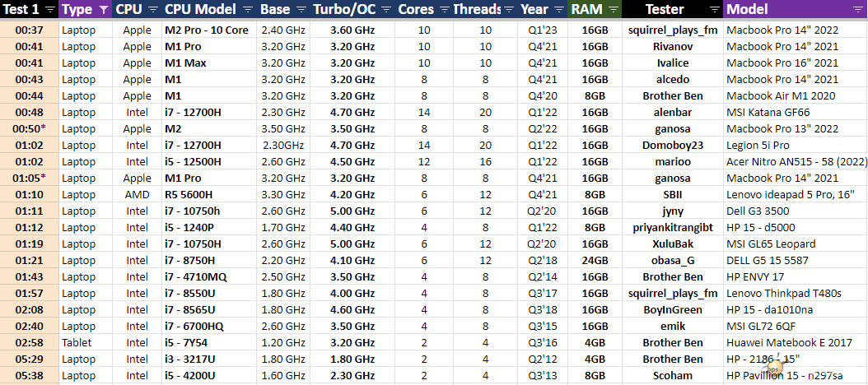
Task: Select the HP ENVY 17 model cell
Action: 796,277
